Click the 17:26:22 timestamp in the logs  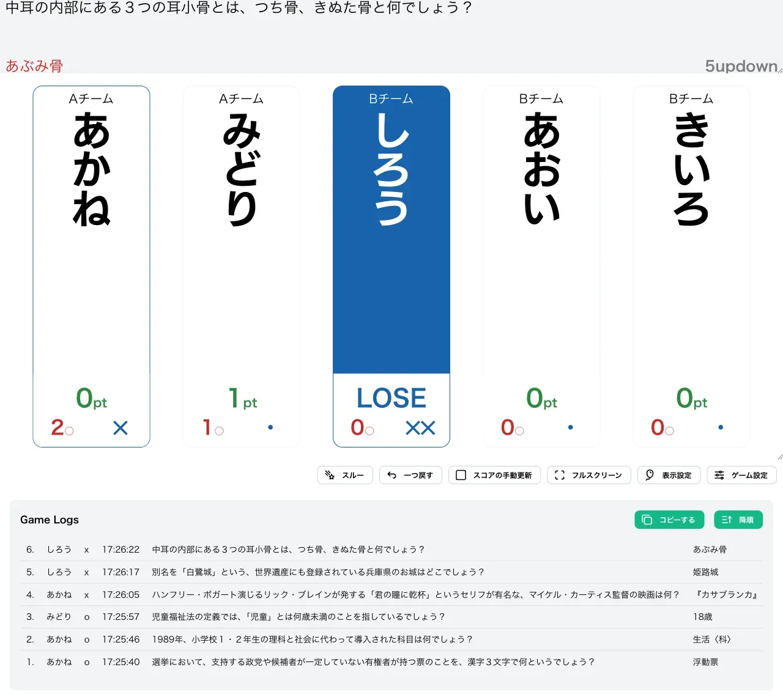pyautogui.click(x=121, y=550)
